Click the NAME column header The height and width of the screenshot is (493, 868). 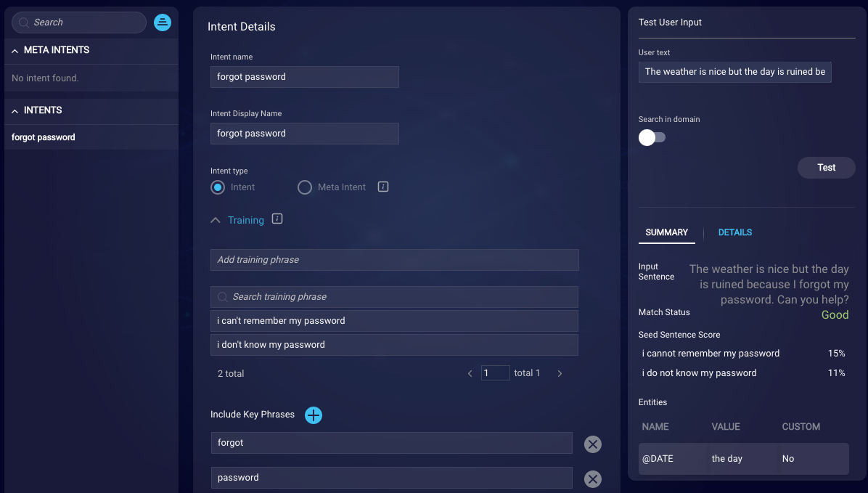[655, 426]
